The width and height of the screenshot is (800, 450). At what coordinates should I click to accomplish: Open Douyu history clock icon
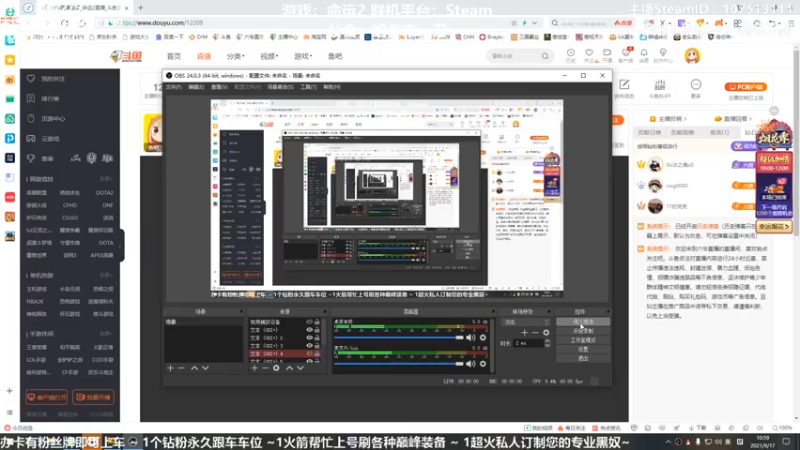pos(570,55)
